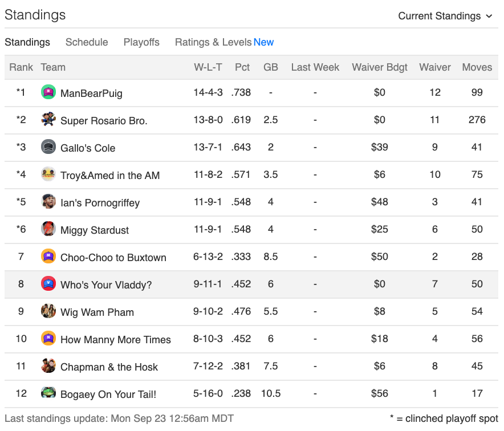The image size is (504, 431).
Task: Select the Standings tab
Action: click(27, 42)
